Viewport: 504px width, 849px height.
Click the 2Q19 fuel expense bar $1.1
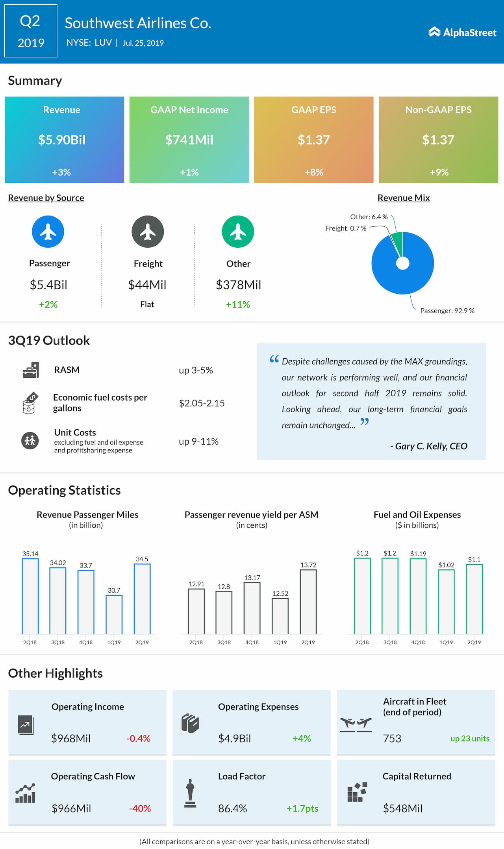(x=474, y=599)
